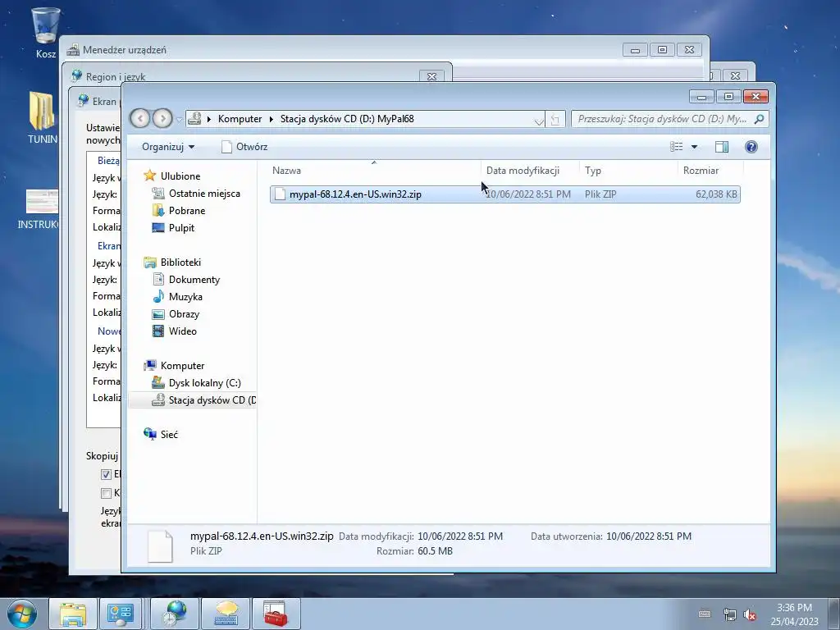This screenshot has width=840, height=630.
Task: Select Ulubione in the navigation pane
Action: pos(180,176)
